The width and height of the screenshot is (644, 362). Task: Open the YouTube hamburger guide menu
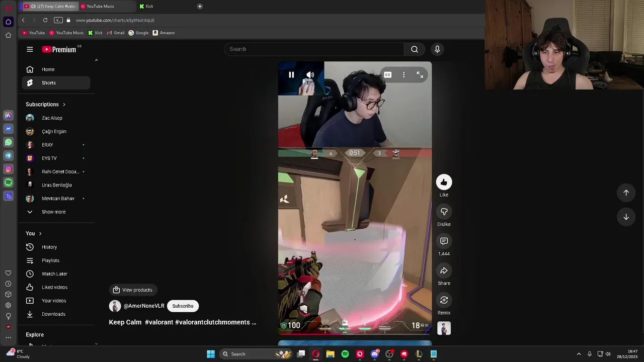click(x=30, y=49)
